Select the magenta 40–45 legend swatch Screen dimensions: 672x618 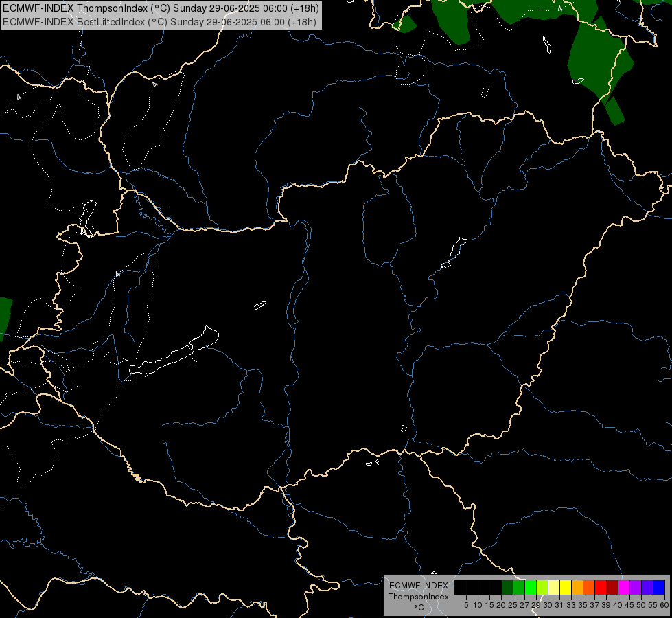tap(625, 587)
